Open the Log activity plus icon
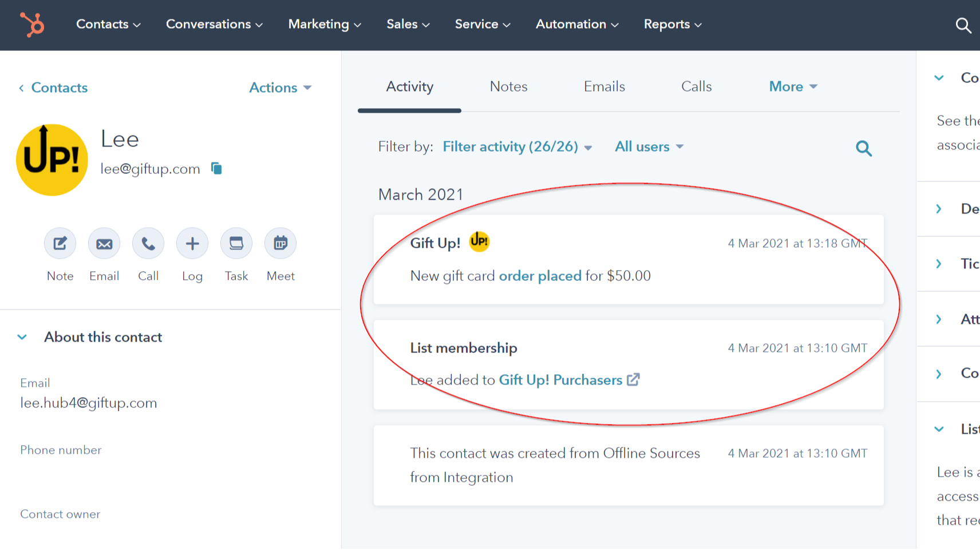 (x=192, y=243)
